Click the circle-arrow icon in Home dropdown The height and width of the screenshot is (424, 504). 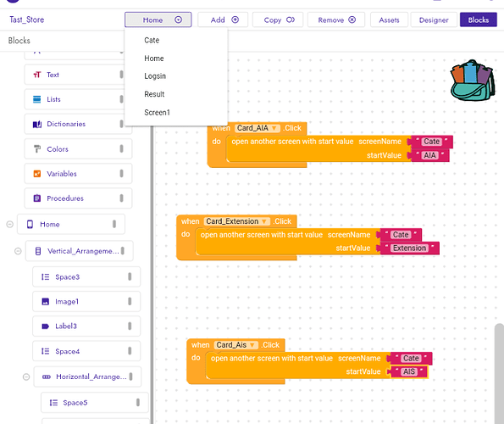click(179, 20)
